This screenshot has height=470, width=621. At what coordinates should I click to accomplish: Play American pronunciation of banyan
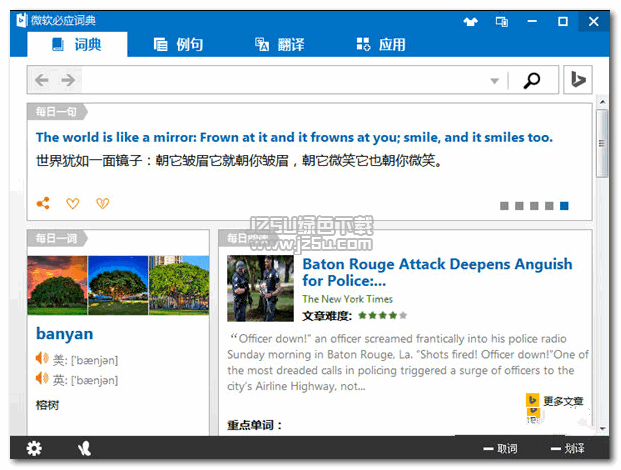[x=42, y=359]
